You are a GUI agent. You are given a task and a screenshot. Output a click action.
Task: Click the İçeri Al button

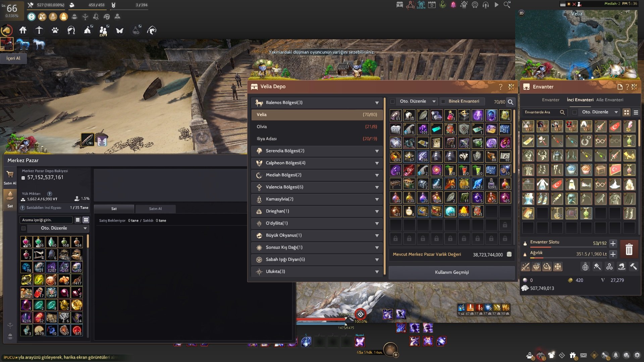point(13,58)
